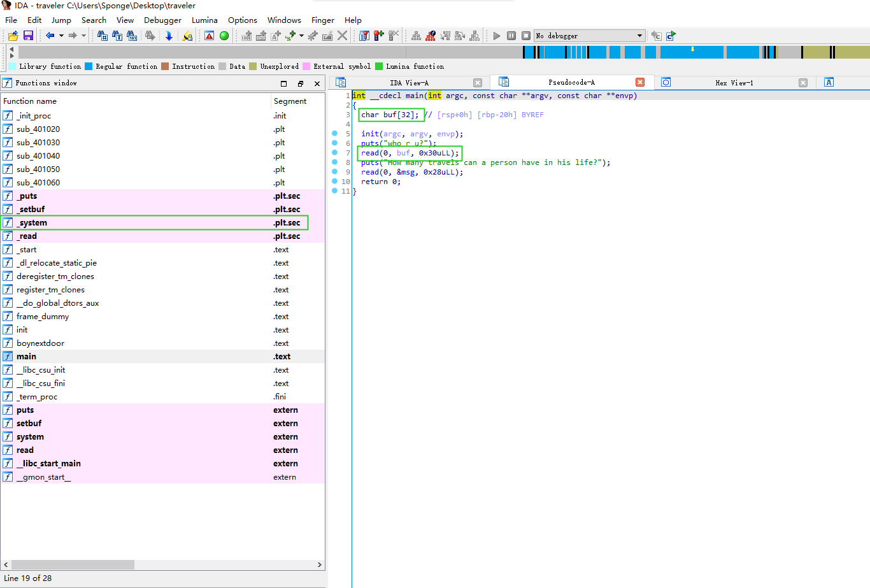Jump forward with the gray right arrow
The height and width of the screenshot is (588, 870).
[73, 36]
